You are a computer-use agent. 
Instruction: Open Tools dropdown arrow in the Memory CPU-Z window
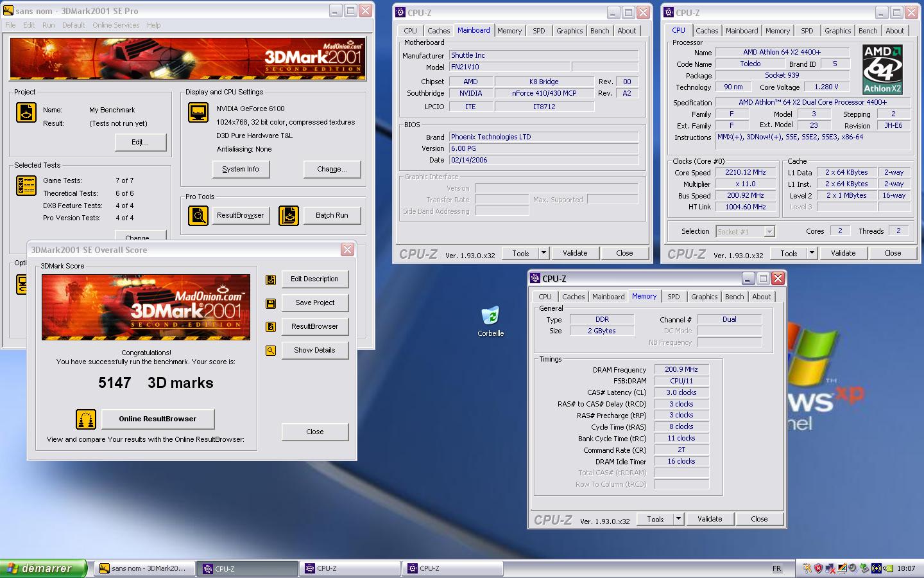(x=678, y=519)
